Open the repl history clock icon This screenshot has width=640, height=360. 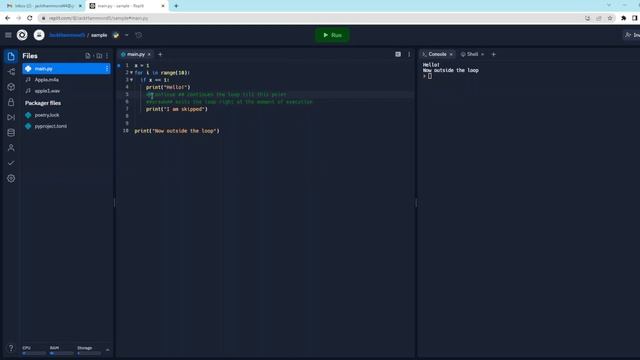[139, 35]
